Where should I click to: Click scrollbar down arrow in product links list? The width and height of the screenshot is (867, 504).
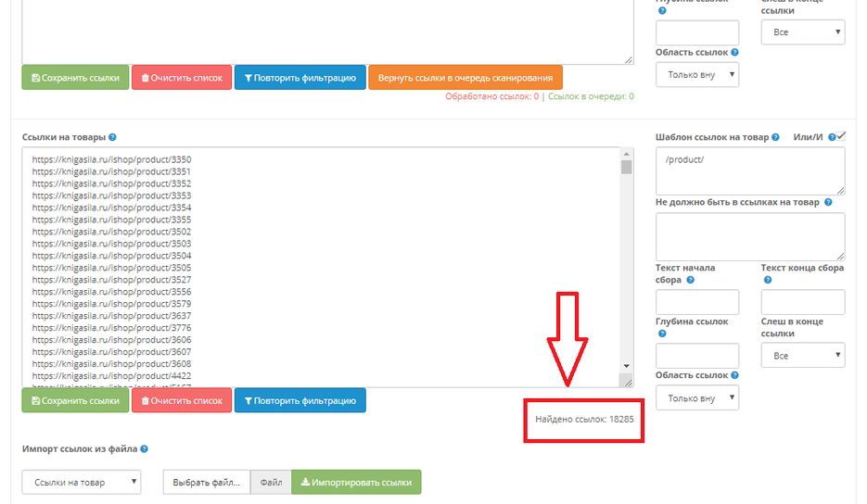(626, 366)
